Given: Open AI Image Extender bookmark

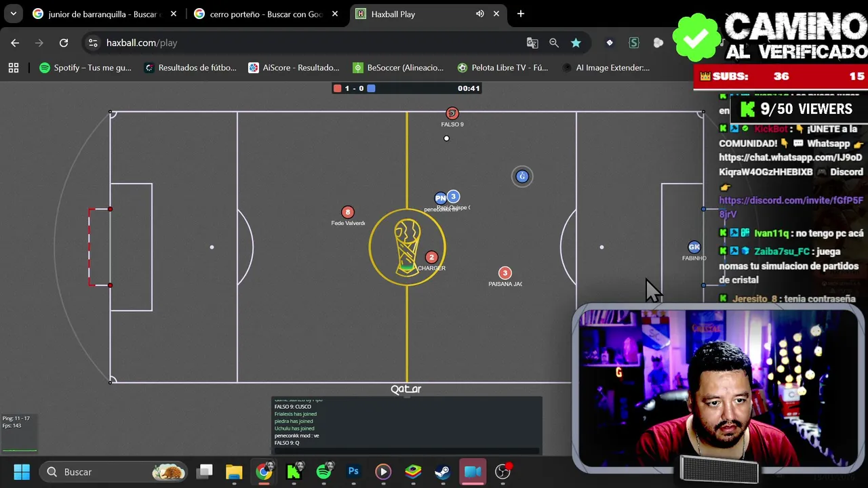Looking at the screenshot, I should pyautogui.click(x=606, y=68).
